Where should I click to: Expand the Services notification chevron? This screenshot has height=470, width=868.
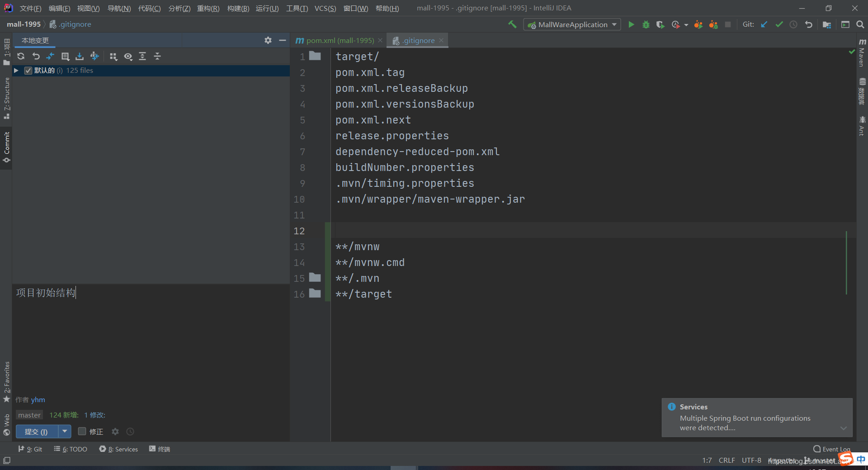(843, 428)
